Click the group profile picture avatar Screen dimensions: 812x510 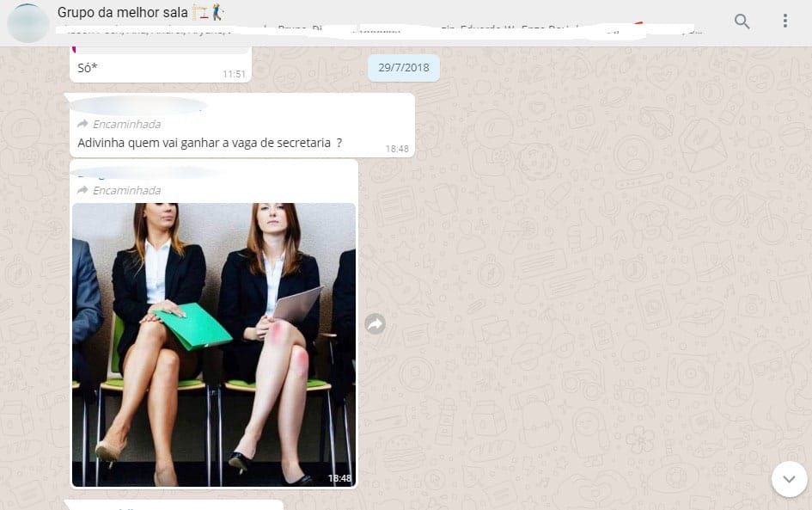coord(28,22)
